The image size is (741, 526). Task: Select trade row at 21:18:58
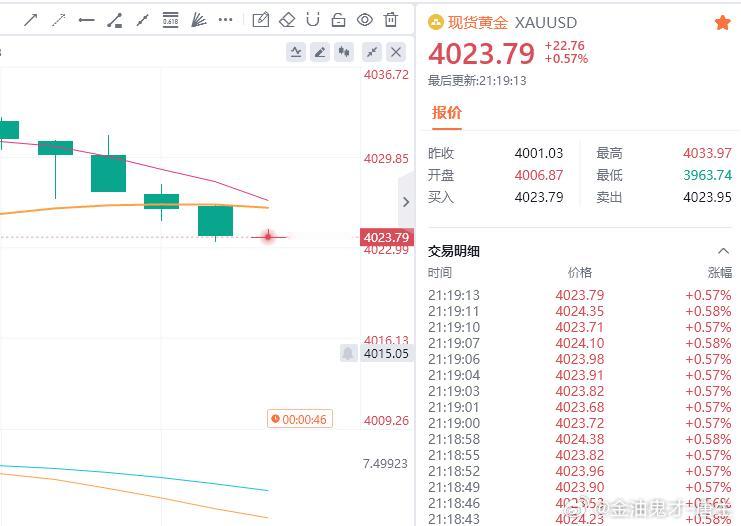coord(580,439)
